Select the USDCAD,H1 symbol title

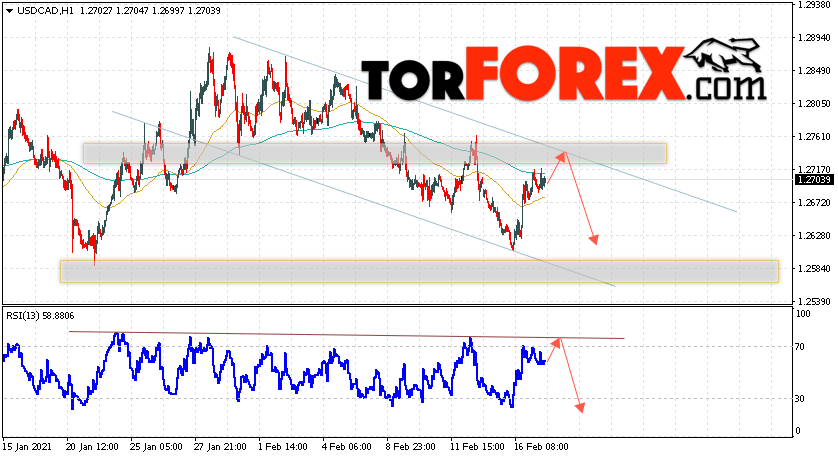click(45, 11)
